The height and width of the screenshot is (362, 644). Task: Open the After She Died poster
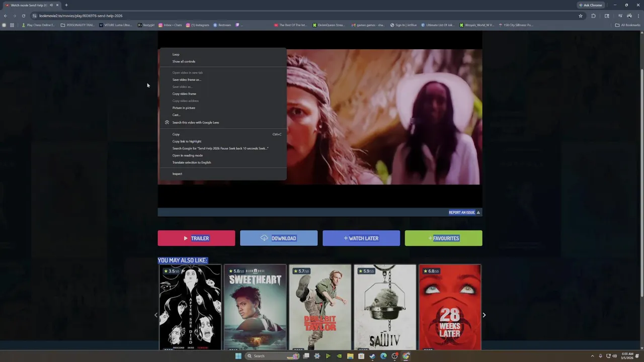point(190,307)
